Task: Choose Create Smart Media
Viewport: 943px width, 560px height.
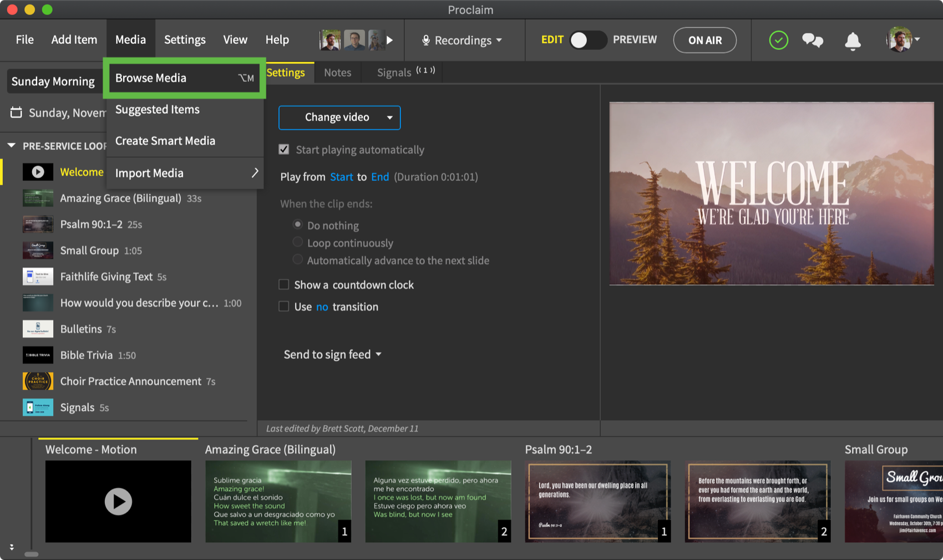Action: click(x=185, y=141)
